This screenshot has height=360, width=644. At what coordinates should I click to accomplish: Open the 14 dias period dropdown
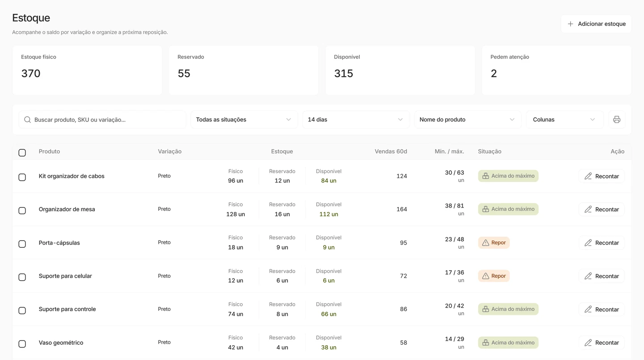click(356, 119)
